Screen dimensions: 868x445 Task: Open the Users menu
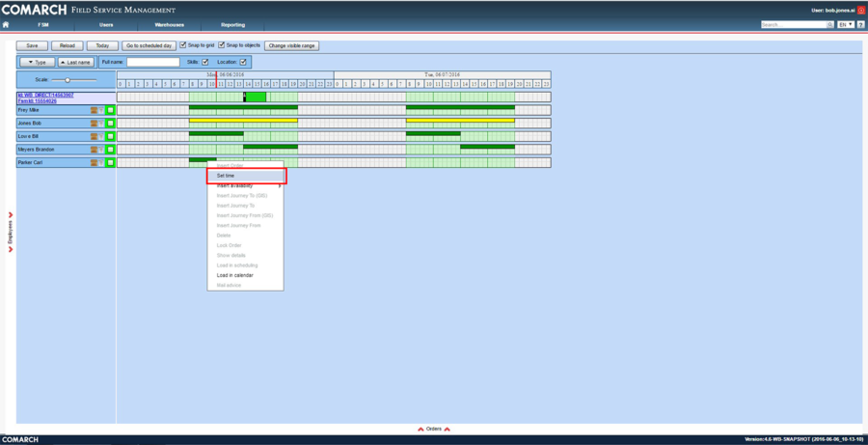pos(106,25)
